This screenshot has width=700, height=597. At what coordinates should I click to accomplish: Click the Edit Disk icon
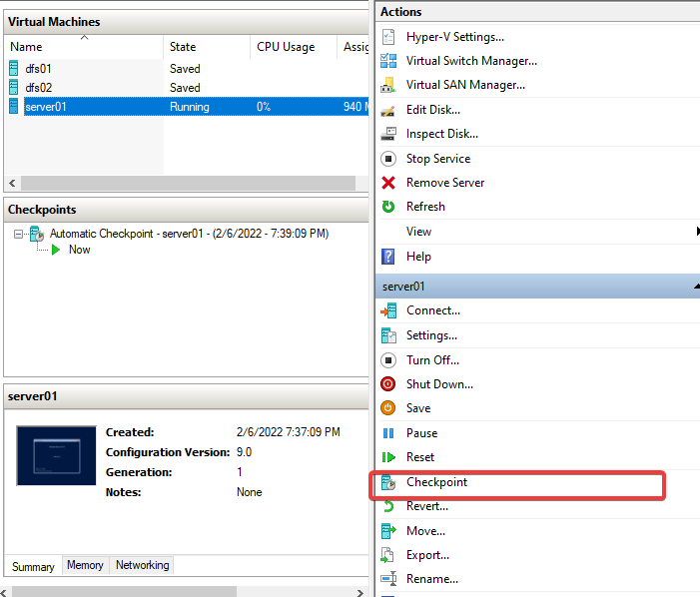click(x=388, y=110)
